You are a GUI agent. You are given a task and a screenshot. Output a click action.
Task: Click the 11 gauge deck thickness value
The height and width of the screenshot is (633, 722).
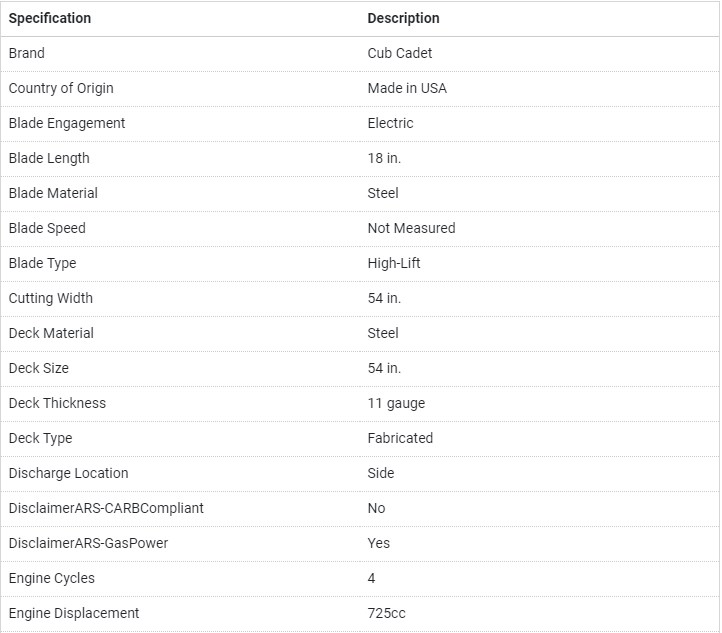(396, 403)
